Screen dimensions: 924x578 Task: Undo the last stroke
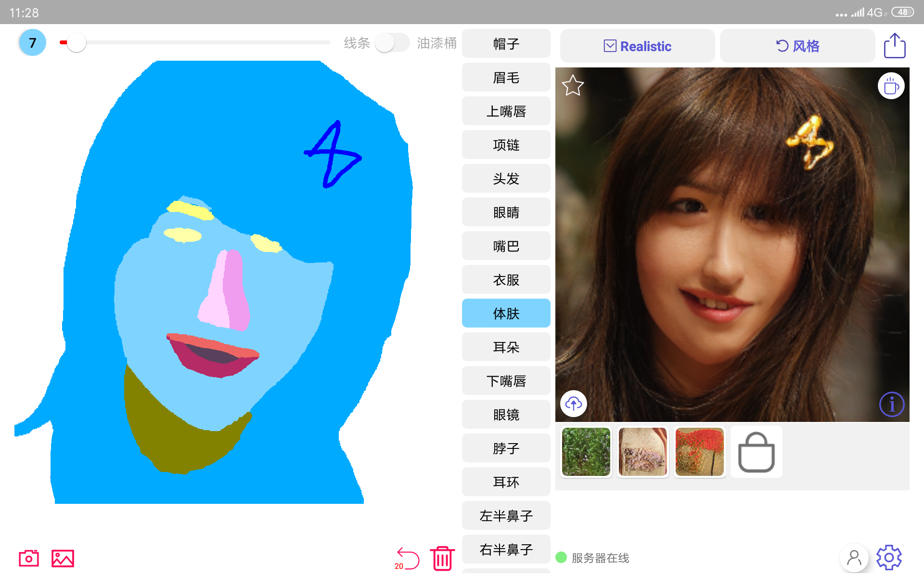click(x=407, y=559)
